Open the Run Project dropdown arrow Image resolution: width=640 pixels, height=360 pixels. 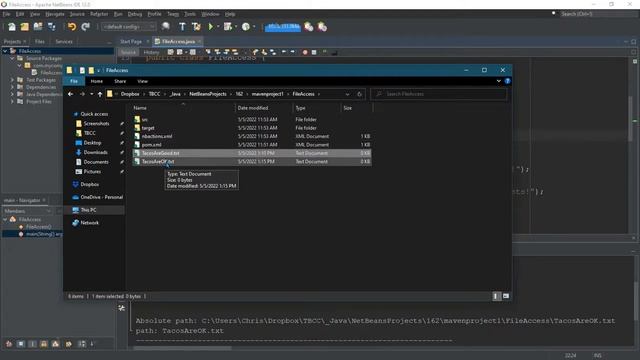tap(218, 27)
